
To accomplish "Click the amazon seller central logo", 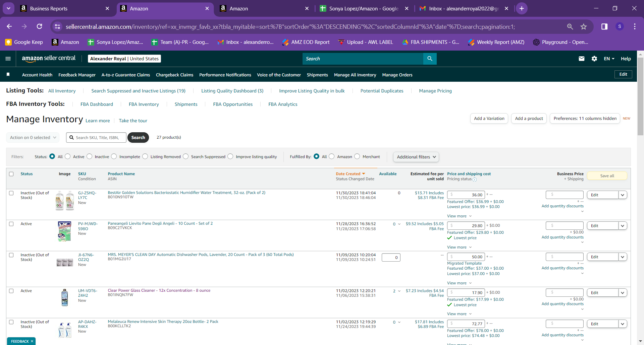I will (x=49, y=59).
